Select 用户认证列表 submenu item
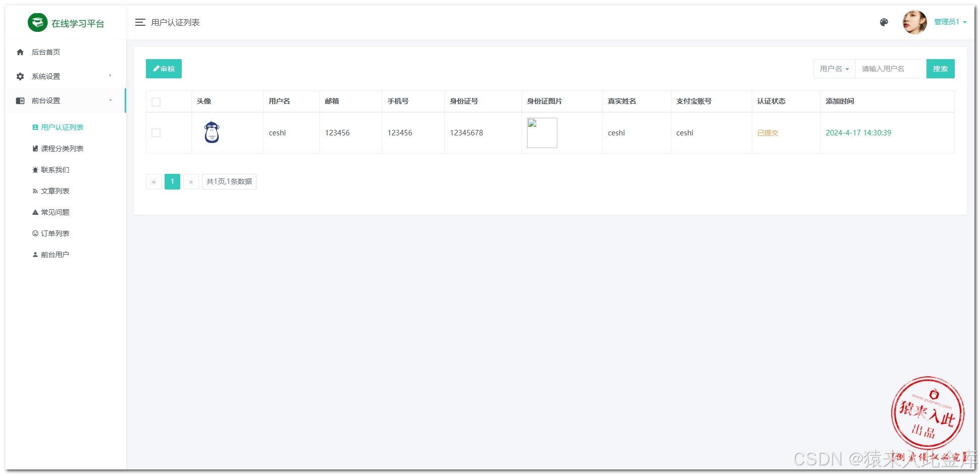This screenshot has width=980, height=475. 62,127
